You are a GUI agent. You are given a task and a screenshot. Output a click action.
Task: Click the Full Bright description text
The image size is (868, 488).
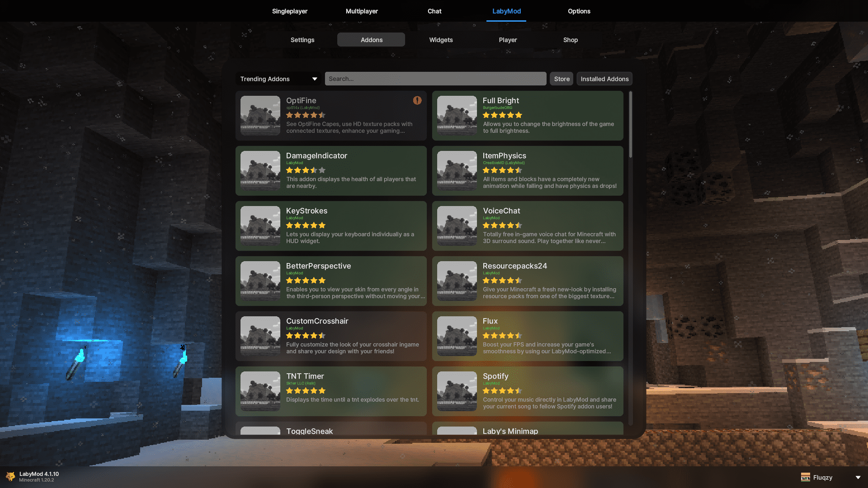pyautogui.click(x=548, y=127)
